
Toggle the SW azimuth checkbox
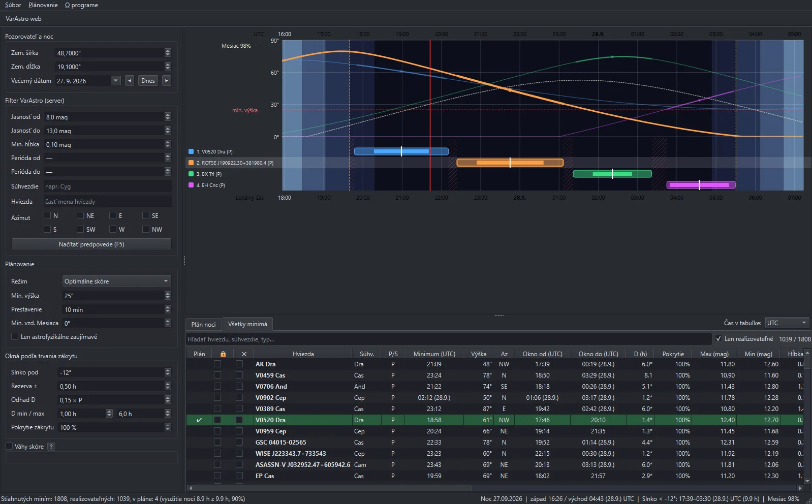coord(80,229)
